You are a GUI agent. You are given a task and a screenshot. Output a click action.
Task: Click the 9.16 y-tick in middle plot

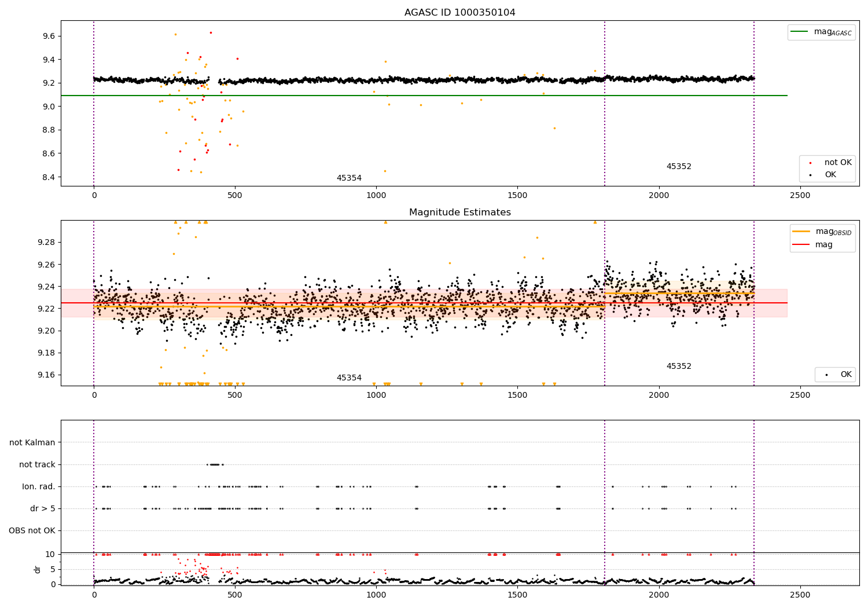46,375
